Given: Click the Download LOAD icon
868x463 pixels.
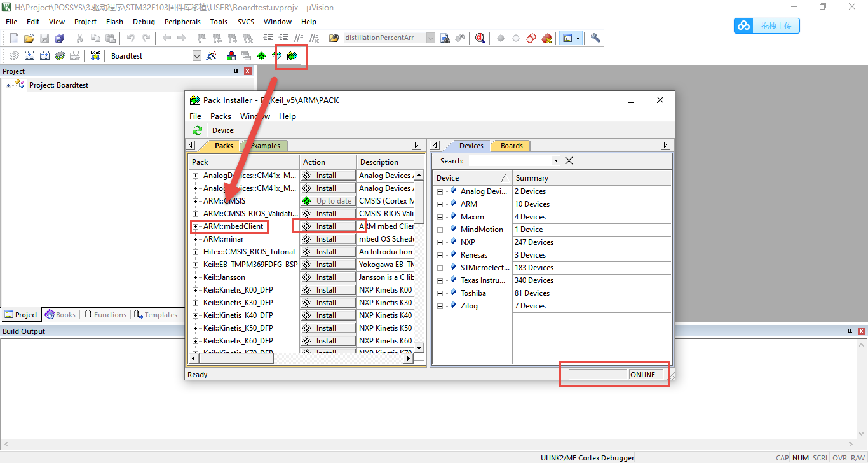Looking at the screenshot, I should pyautogui.click(x=95, y=56).
